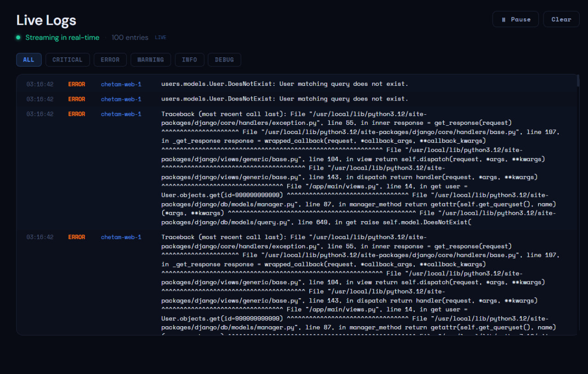Open the first Traceback log message
This screenshot has width=588, height=374.
tap(361, 168)
